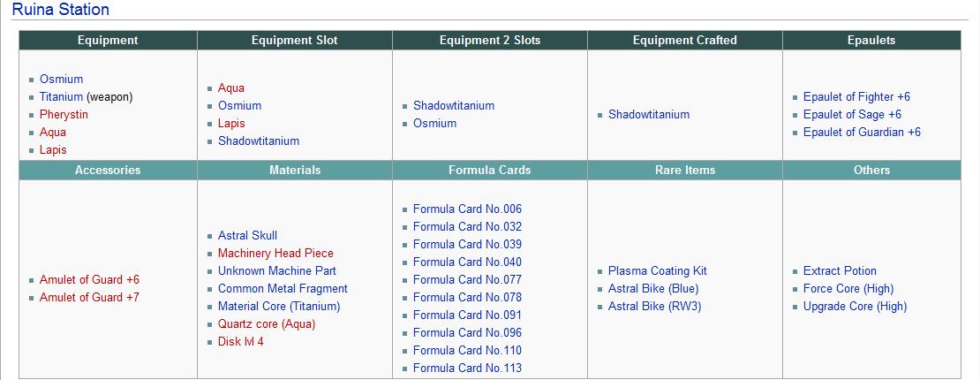Open Amulet of Guard +6 link

click(89, 280)
